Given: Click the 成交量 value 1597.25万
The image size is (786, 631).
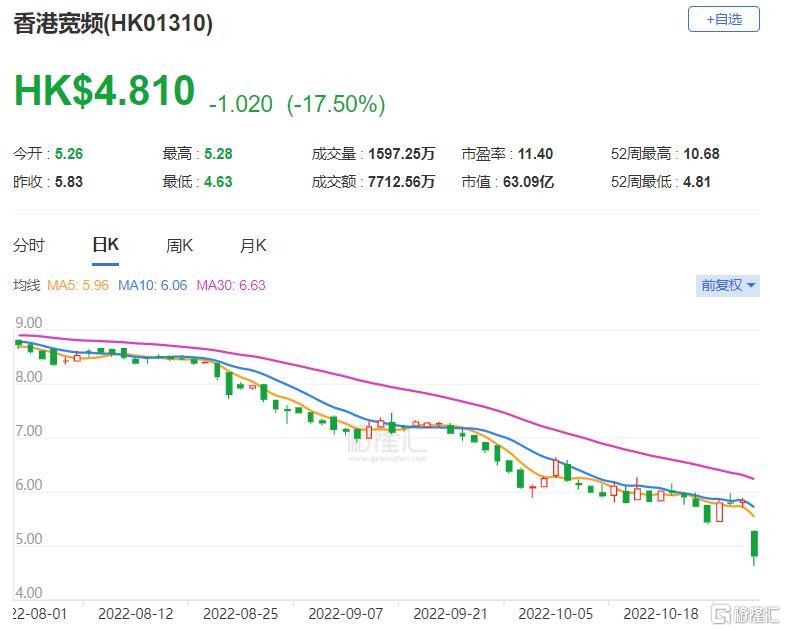Looking at the screenshot, I should pos(402,153).
